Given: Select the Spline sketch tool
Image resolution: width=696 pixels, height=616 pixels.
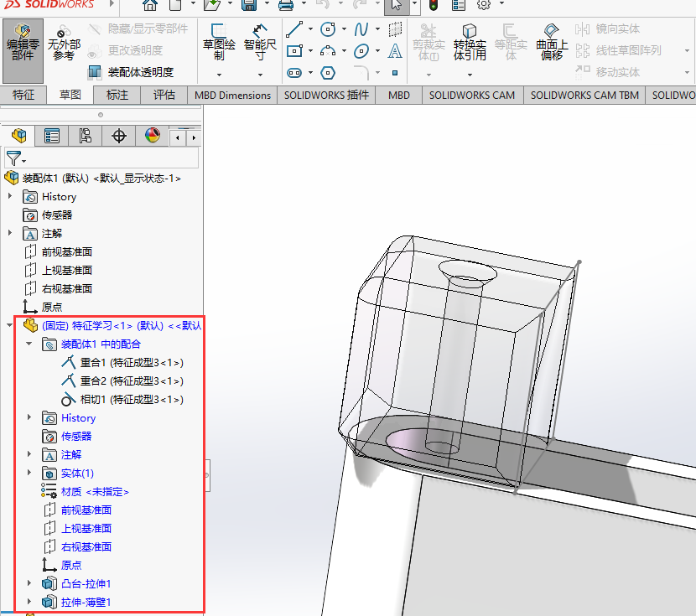Looking at the screenshot, I should coord(361,29).
